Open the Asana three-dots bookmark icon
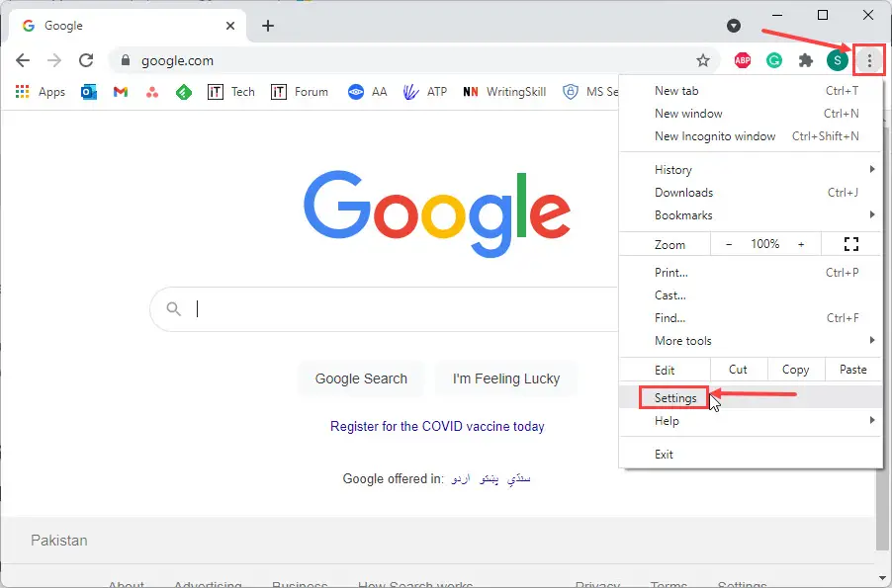The image size is (892, 588). pos(152,92)
